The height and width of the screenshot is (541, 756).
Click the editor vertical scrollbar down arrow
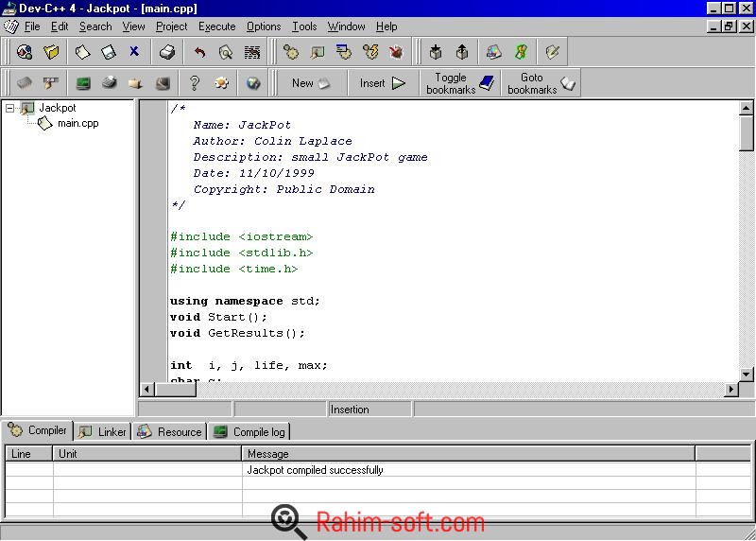746,374
